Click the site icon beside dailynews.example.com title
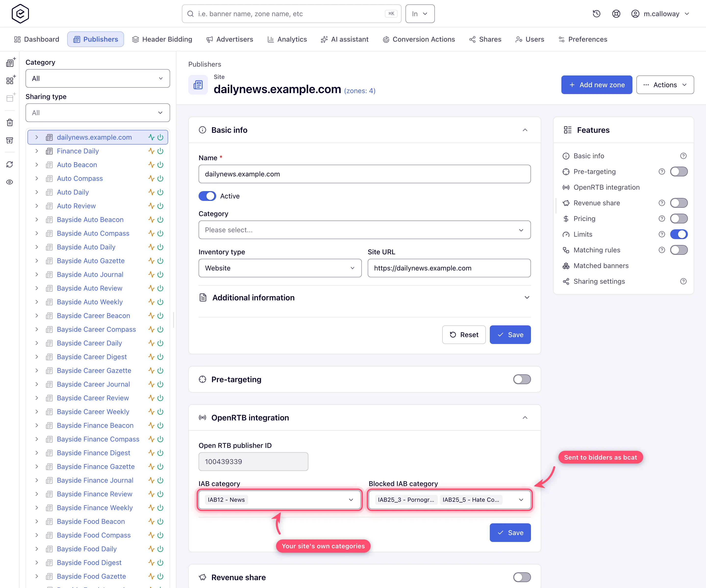 (x=198, y=85)
